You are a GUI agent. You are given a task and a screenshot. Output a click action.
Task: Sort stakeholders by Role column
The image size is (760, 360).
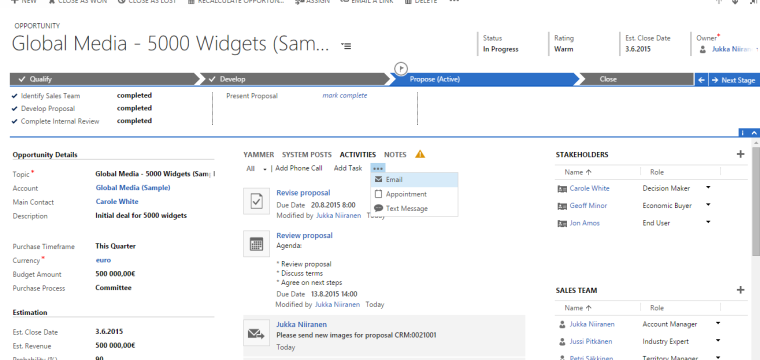[x=657, y=172]
